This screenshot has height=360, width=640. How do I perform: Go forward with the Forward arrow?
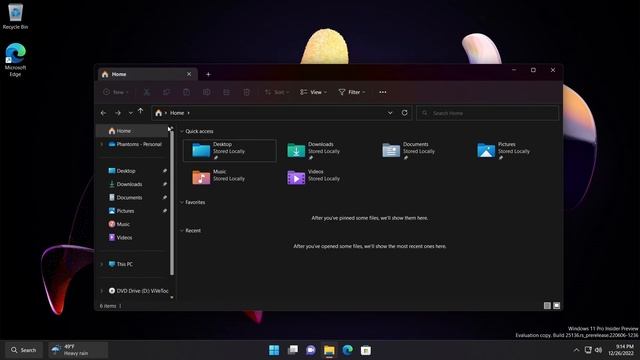point(118,113)
